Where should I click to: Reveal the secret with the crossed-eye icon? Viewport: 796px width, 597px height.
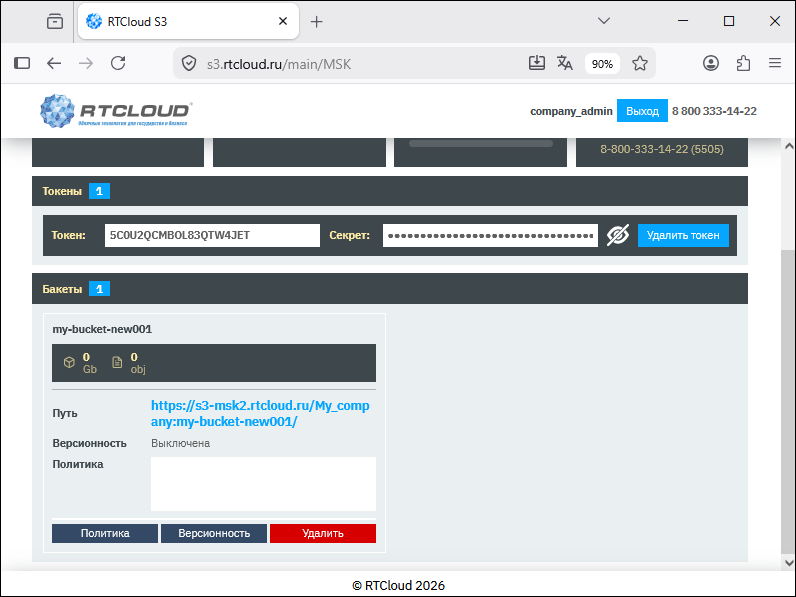click(x=617, y=235)
